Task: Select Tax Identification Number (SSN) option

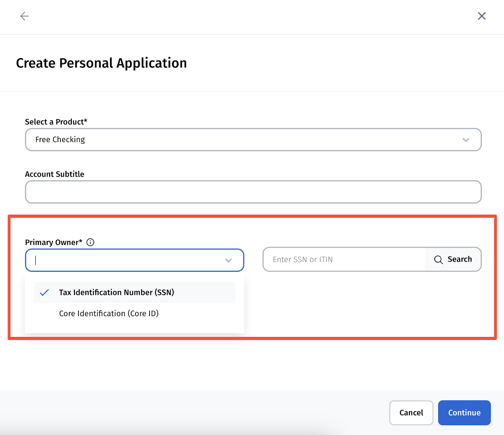Action: [x=117, y=293]
